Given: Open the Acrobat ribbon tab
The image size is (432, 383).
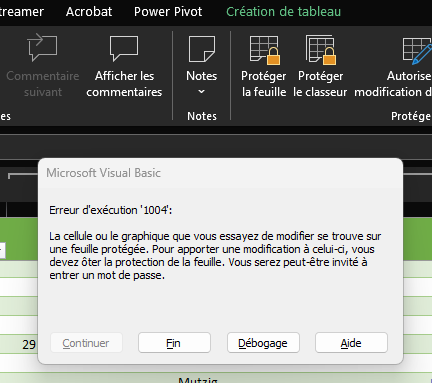Looking at the screenshot, I should [x=89, y=12].
